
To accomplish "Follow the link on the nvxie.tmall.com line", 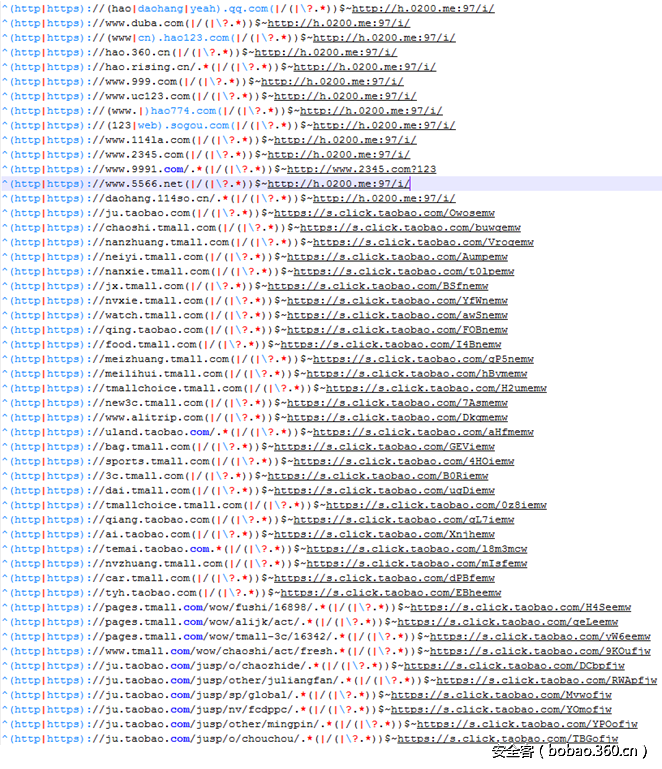I will point(397,301).
